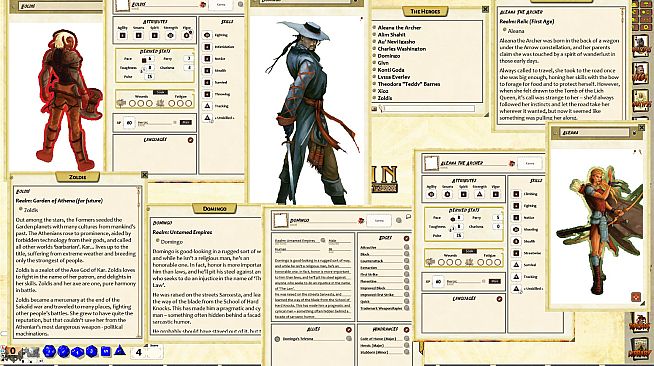The width and height of the screenshot is (654, 366).
Task: Roll Aleana's Agility attribute die
Action: [x=431, y=194]
